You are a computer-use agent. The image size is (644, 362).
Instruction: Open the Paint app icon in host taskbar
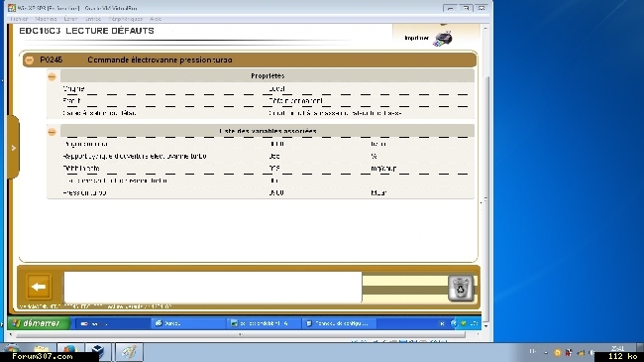[129, 352]
